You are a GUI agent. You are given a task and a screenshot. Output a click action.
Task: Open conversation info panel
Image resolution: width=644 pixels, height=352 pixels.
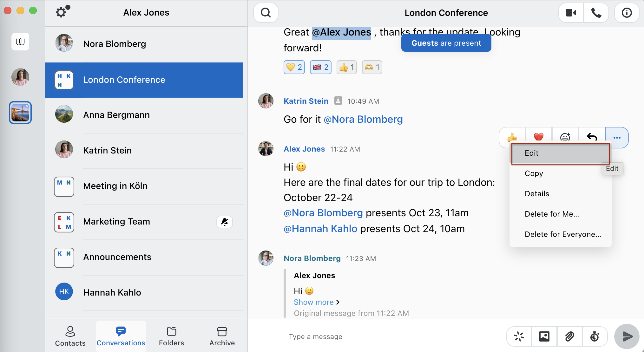pos(627,13)
